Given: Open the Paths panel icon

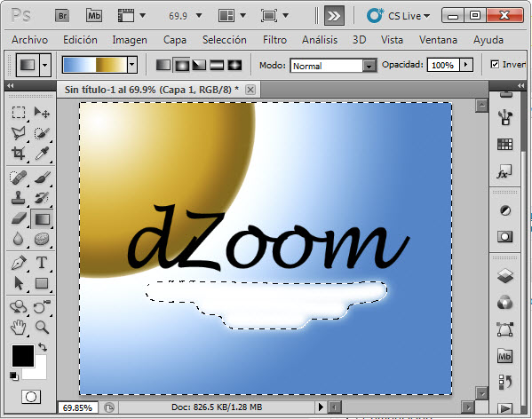Looking at the screenshot, I should tap(504, 329).
